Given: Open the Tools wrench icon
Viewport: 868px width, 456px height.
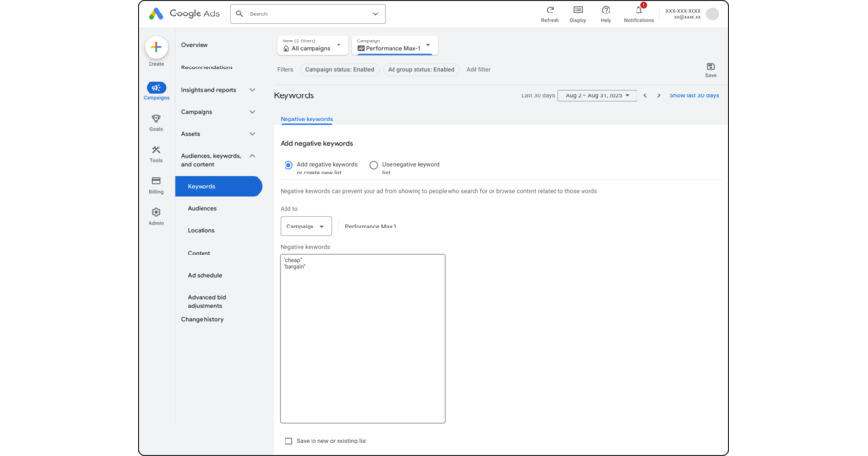Looking at the screenshot, I should coord(156,150).
